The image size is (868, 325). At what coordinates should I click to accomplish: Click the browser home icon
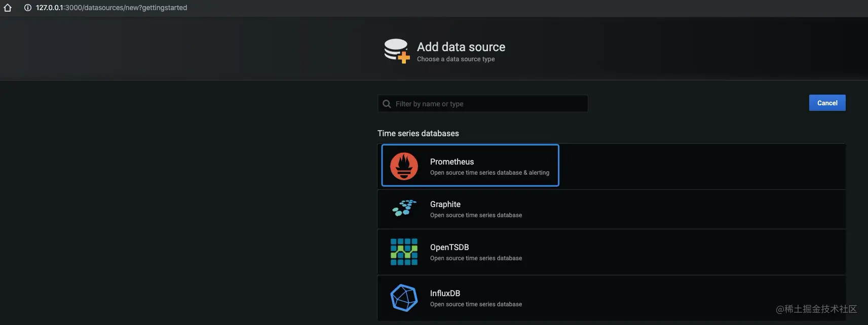(8, 8)
